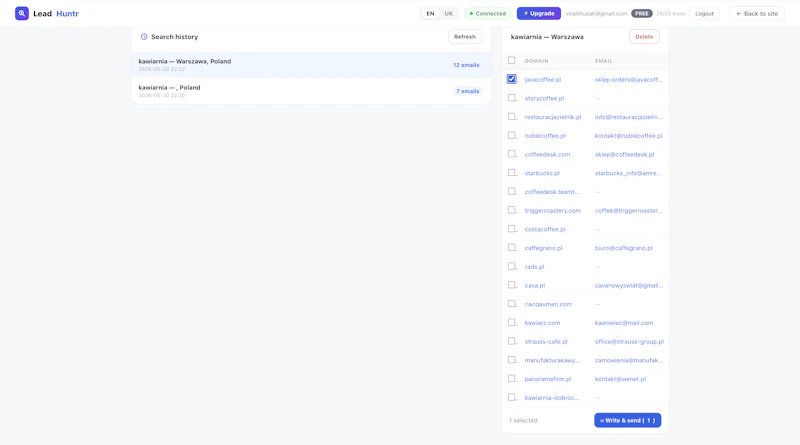
Task: Open the kawiarz.com domain link
Action: (542, 323)
